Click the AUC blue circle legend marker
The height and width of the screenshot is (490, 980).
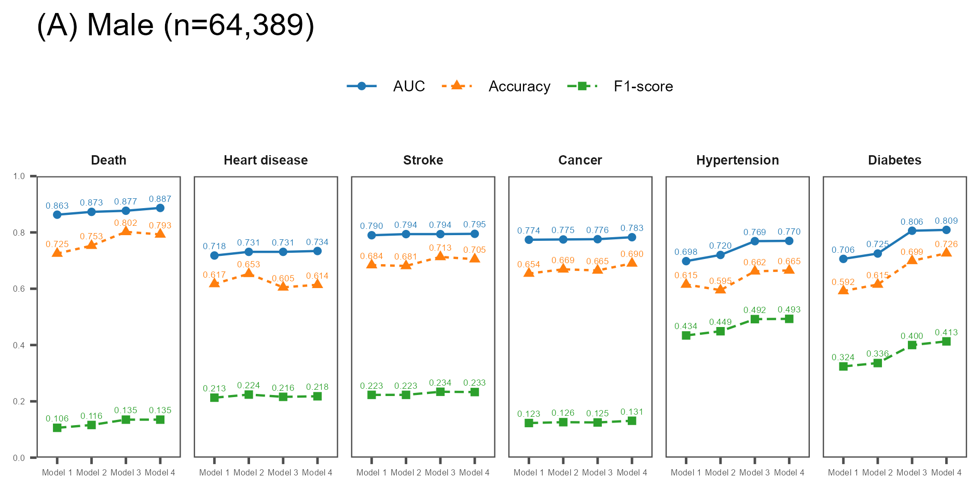coord(362,86)
